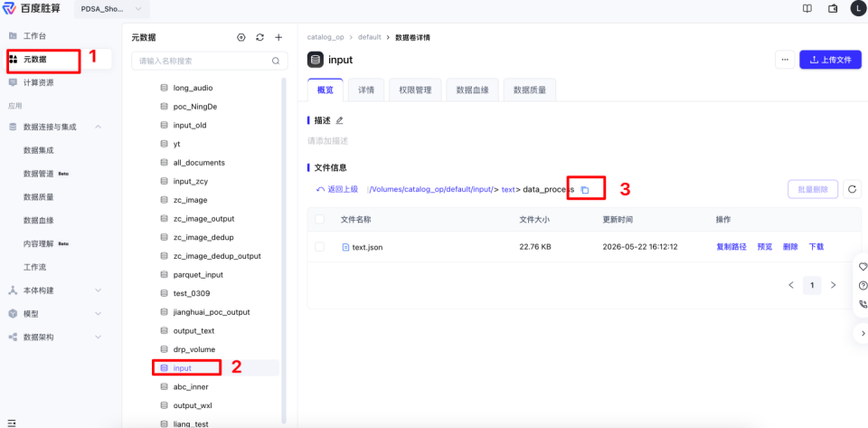Open 内容理解 submenu item

(38, 243)
